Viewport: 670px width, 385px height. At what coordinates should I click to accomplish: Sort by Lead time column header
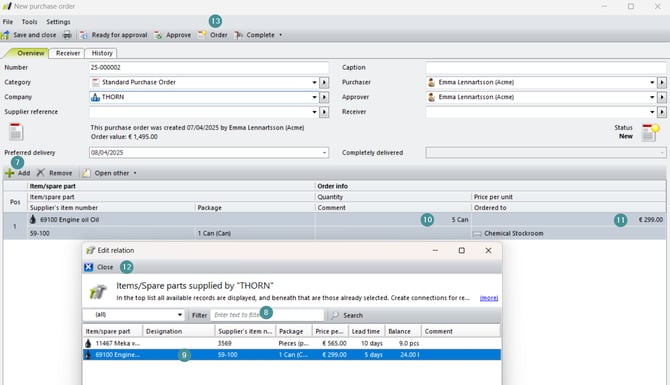pyautogui.click(x=366, y=331)
